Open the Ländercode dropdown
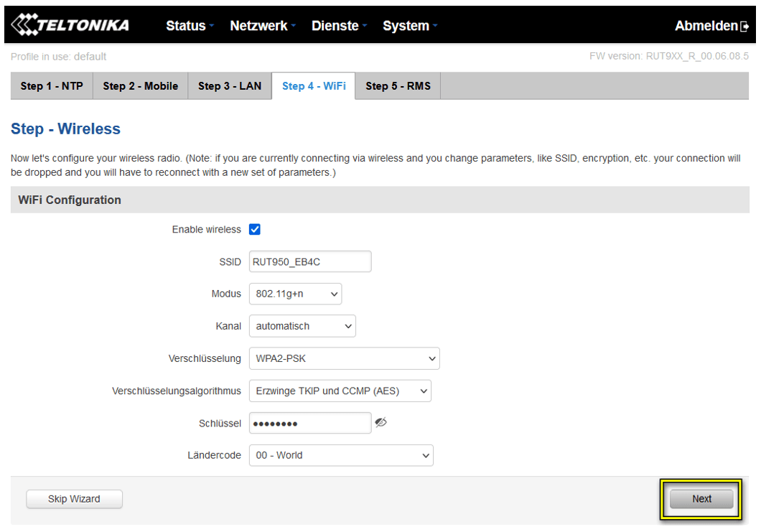This screenshot has height=532, width=761. (x=341, y=455)
